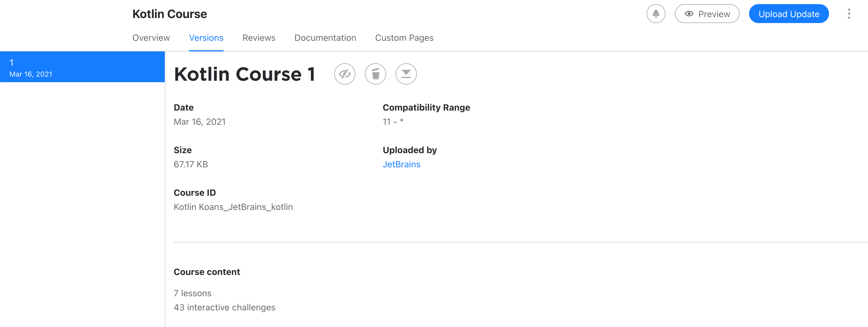Click the Kotlin Course 1 heading
The width and height of the screenshot is (868, 327).
pyautogui.click(x=244, y=74)
